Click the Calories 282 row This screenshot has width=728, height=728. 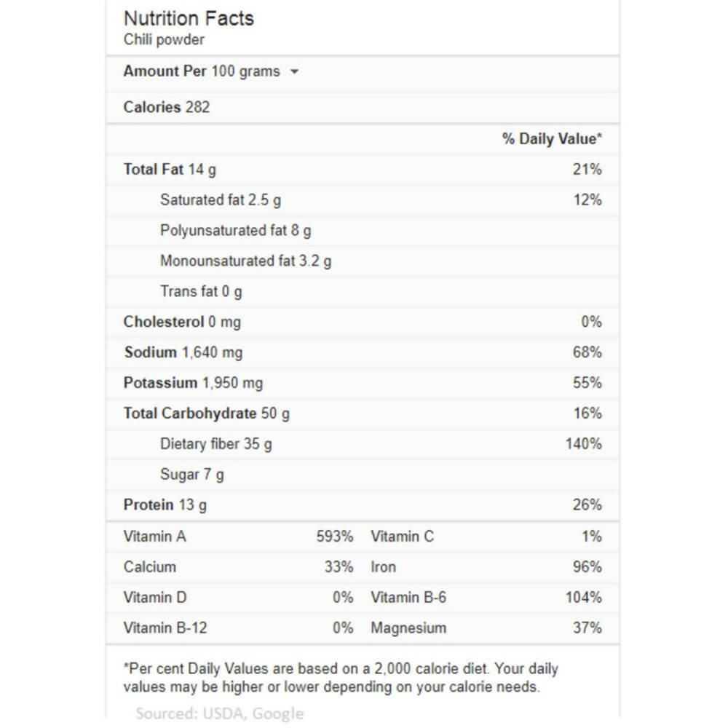tap(167, 107)
